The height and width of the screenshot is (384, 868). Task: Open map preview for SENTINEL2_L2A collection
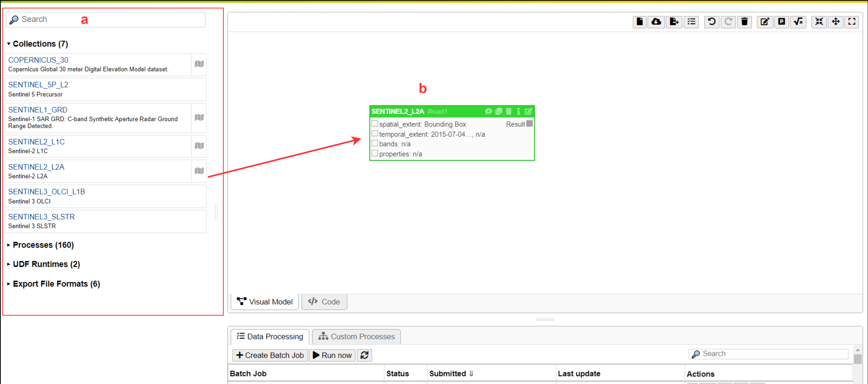pos(199,171)
